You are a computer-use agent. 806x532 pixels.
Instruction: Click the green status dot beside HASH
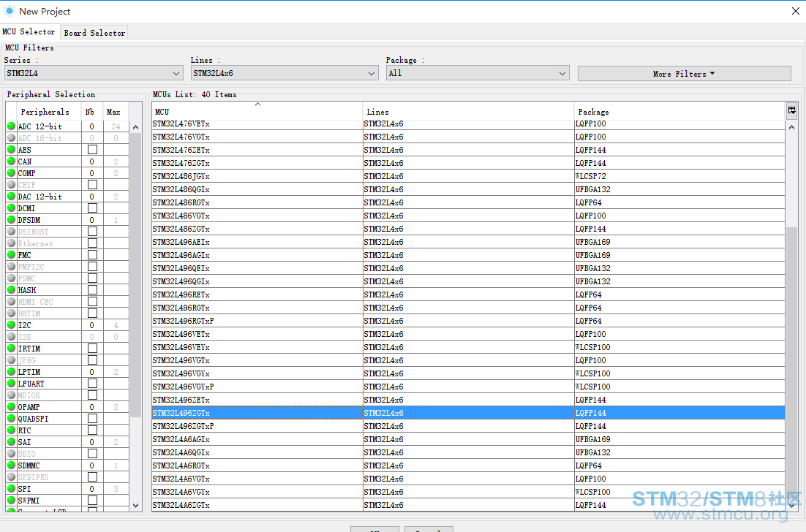coord(11,289)
